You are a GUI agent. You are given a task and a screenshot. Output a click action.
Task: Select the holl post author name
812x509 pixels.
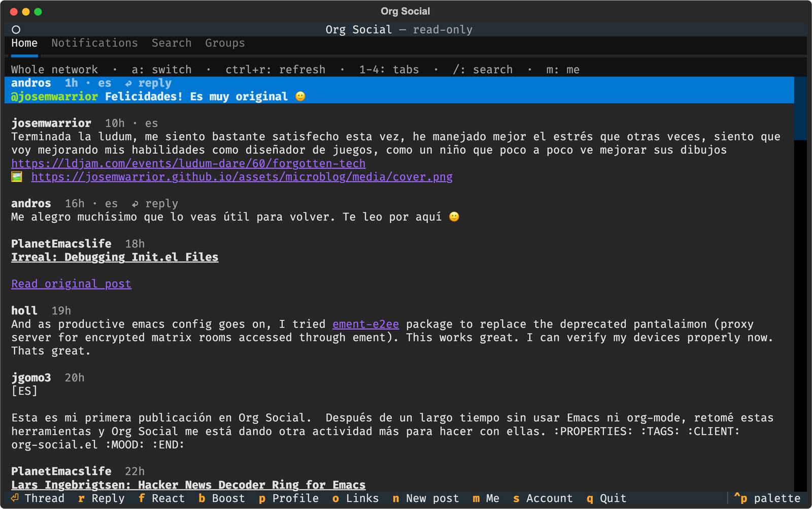[24, 311]
